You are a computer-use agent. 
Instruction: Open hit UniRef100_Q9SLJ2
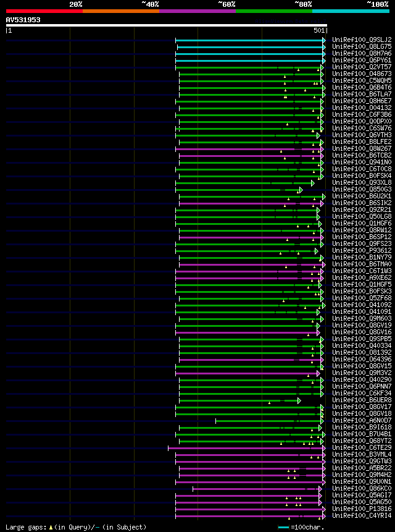pos(362,40)
